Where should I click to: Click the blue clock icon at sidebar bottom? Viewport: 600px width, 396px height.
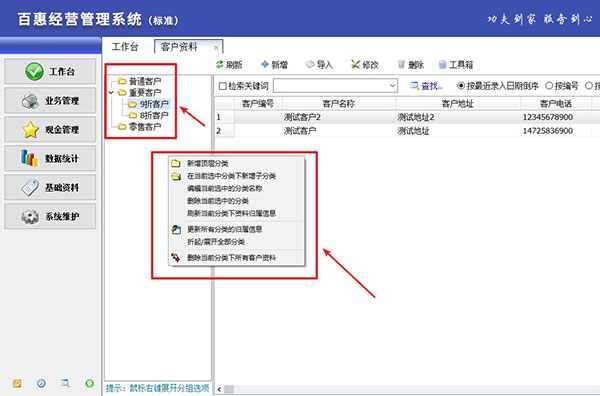pos(41,383)
